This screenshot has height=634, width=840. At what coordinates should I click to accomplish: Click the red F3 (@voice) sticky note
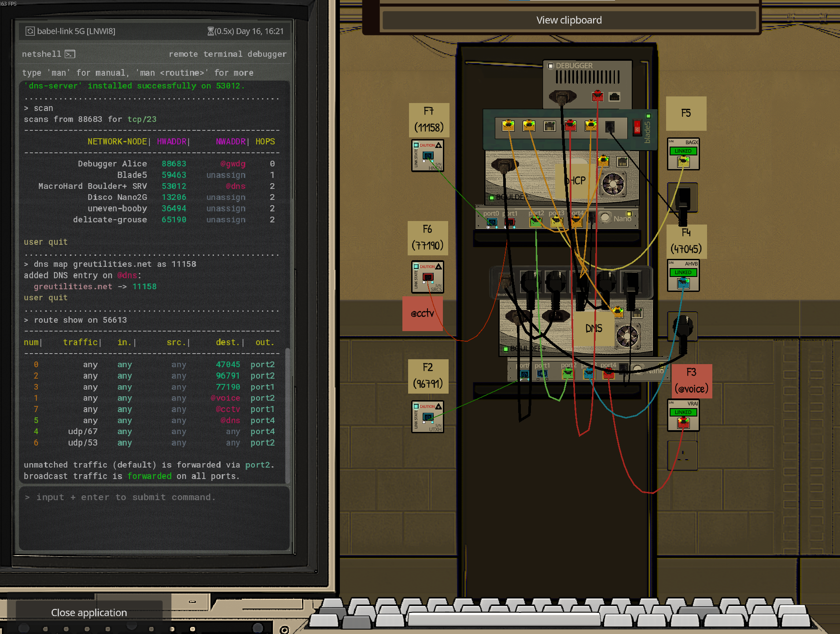tap(692, 381)
